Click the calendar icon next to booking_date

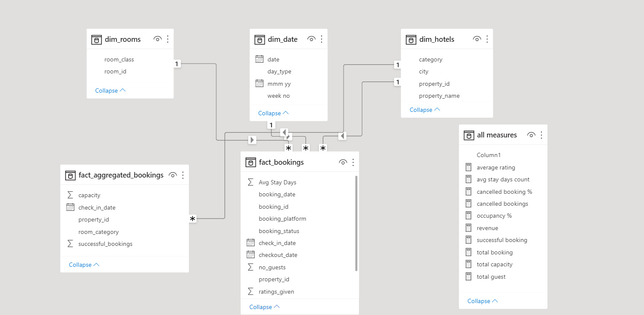(x=250, y=194)
